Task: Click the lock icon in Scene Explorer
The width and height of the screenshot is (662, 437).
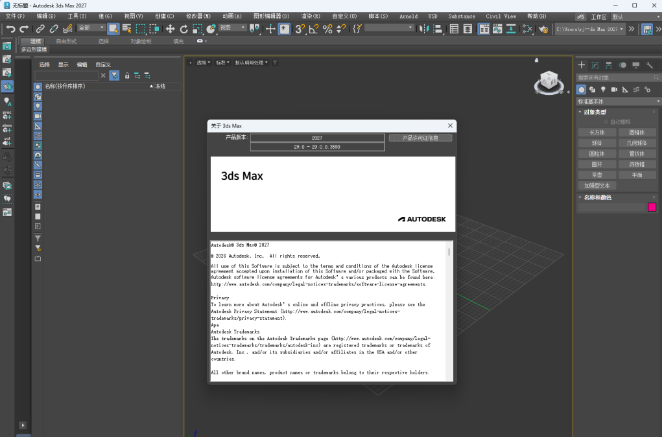Action: point(126,75)
